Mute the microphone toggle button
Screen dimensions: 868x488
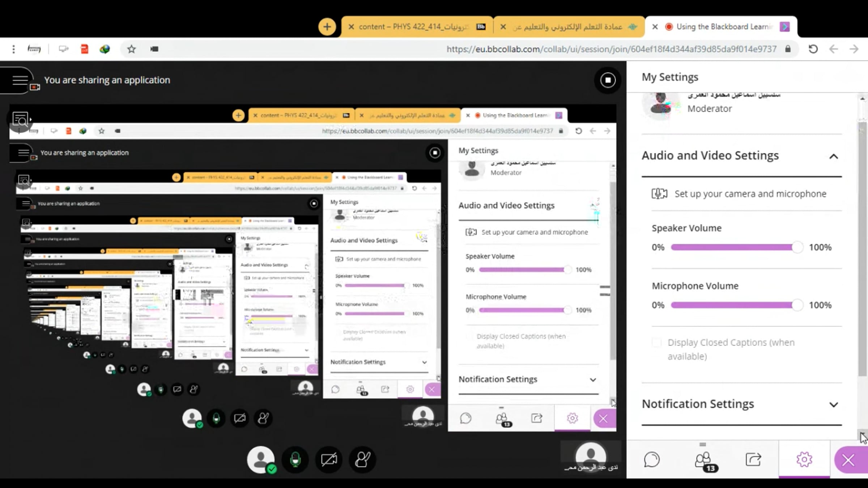pos(295,460)
